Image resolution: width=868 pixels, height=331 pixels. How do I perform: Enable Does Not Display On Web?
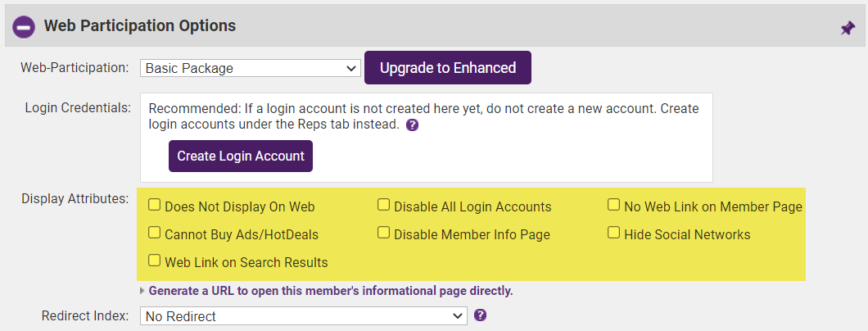coord(154,206)
